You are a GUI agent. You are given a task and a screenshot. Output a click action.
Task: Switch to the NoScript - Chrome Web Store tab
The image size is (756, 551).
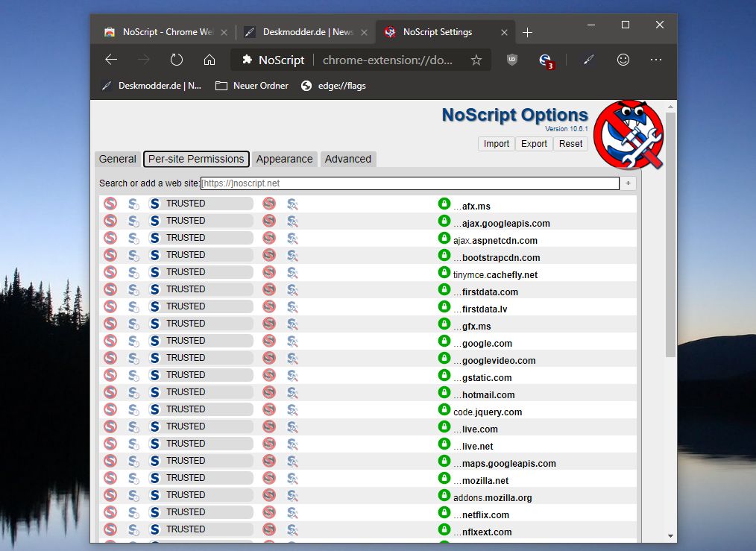click(x=166, y=32)
